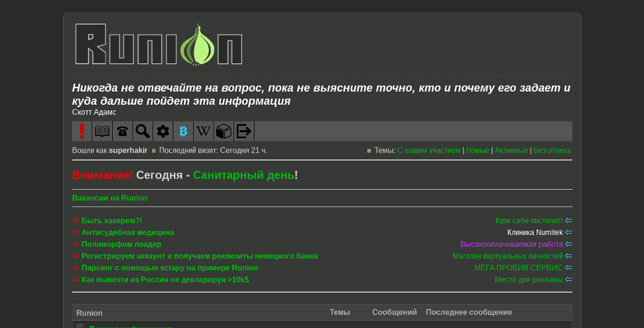This screenshot has height=328, width=644.
Task: Click the blue Bitcoin icon
Action: [x=183, y=131]
